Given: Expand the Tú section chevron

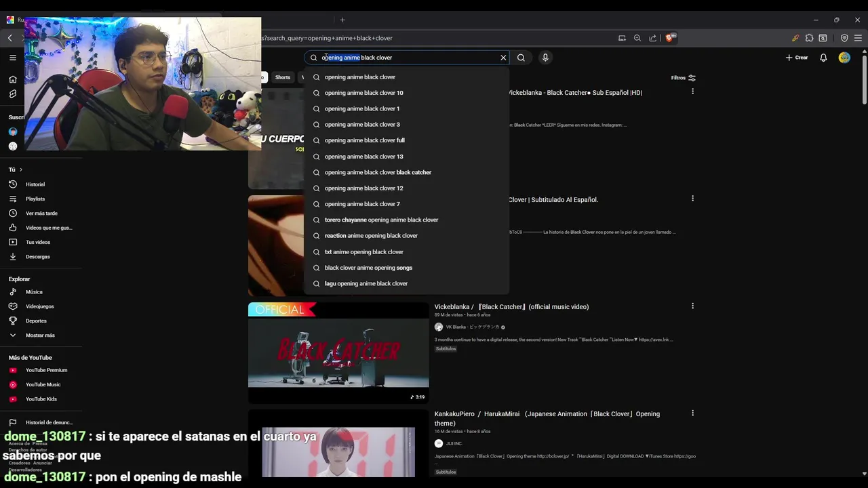Looking at the screenshot, I should (21, 169).
